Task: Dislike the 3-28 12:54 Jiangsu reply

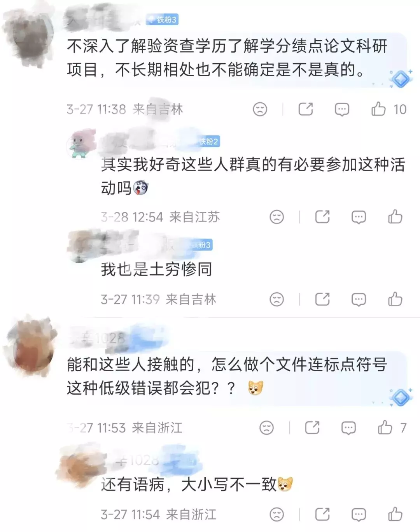Action: click(x=277, y=217)
